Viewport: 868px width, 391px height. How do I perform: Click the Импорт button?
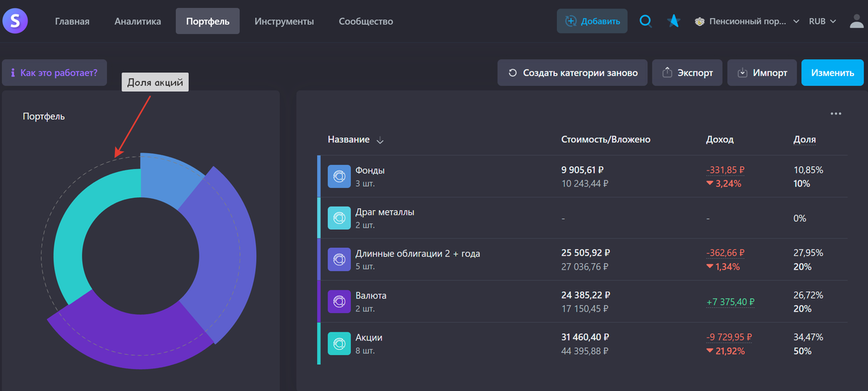coord(762,72)
